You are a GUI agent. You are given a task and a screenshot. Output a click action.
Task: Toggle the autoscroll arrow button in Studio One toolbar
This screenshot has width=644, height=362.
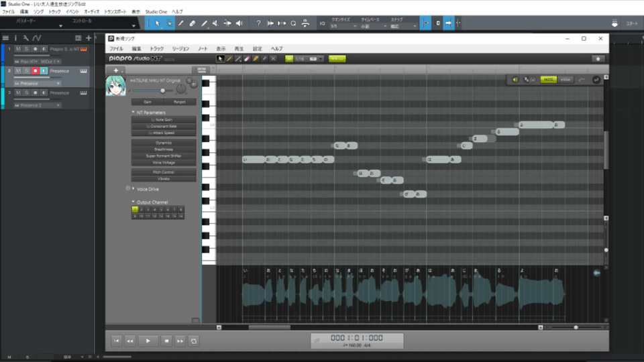pos(449,23)
